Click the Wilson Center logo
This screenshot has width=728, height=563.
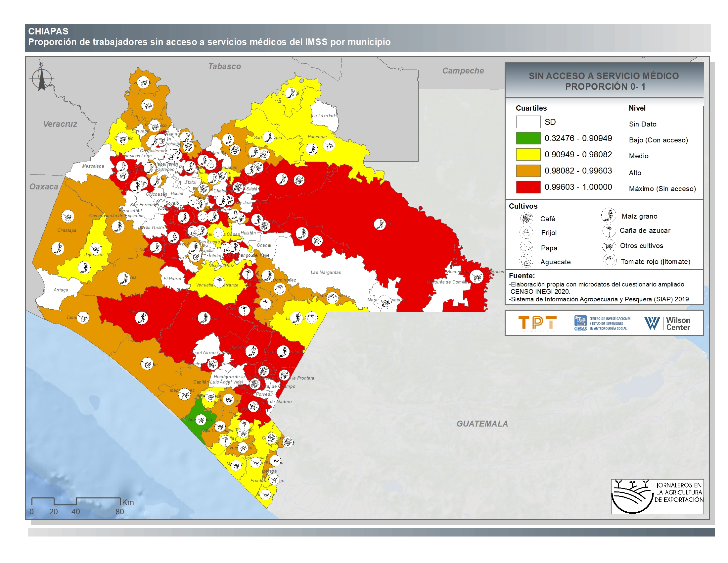click(x=667, y=323)
